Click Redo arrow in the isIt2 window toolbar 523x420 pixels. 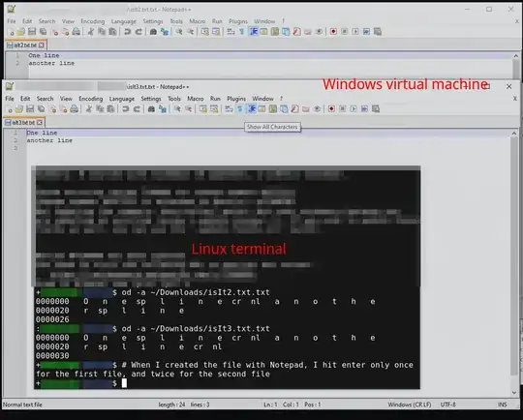click(138, 32)
